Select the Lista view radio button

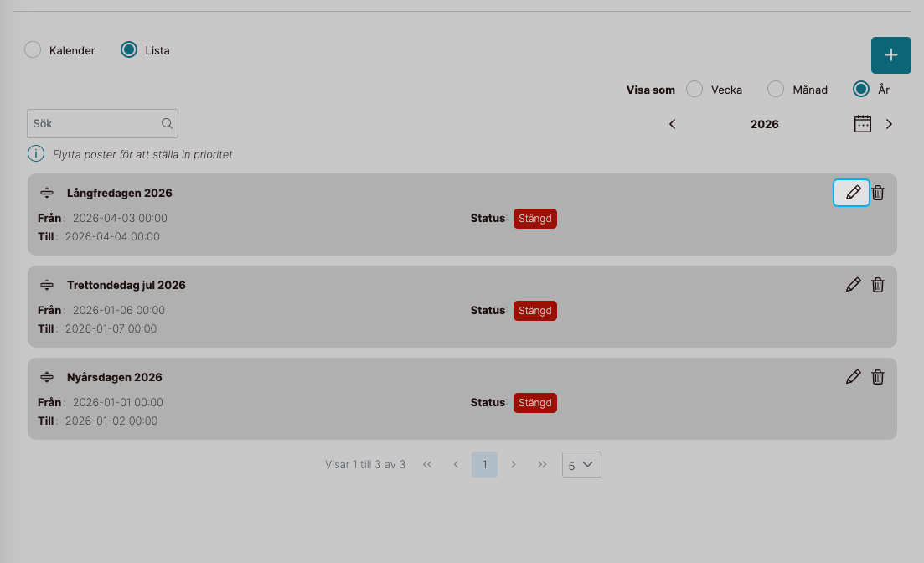tap(129, 50)
